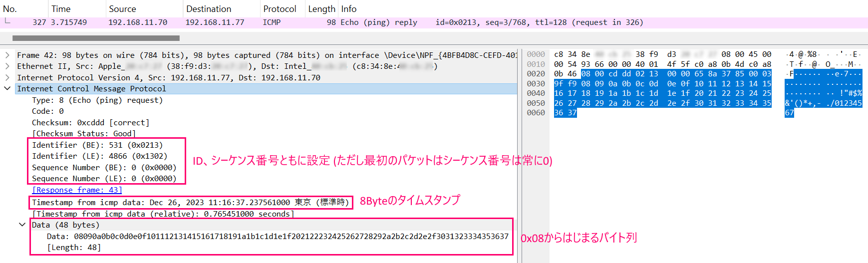This screenshot has height=263, width=868.
Task: Collapse the Internet Control Message Protocol section
Action: click(x=7, y=89)
